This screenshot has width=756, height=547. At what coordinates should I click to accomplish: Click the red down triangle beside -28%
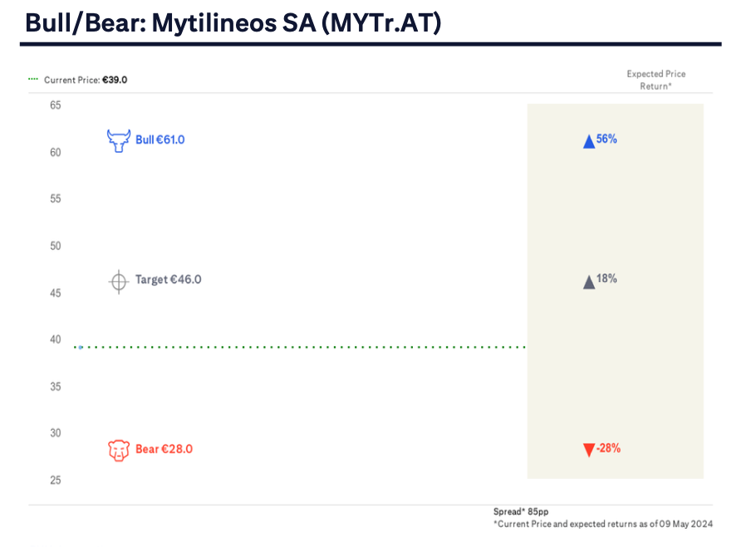(x=589, y=450)
